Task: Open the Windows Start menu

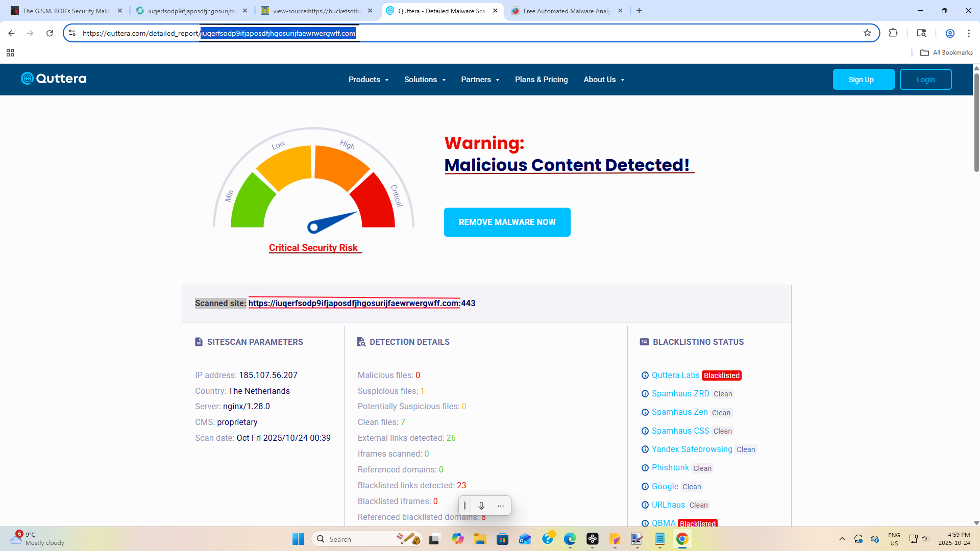Action: 298,539
